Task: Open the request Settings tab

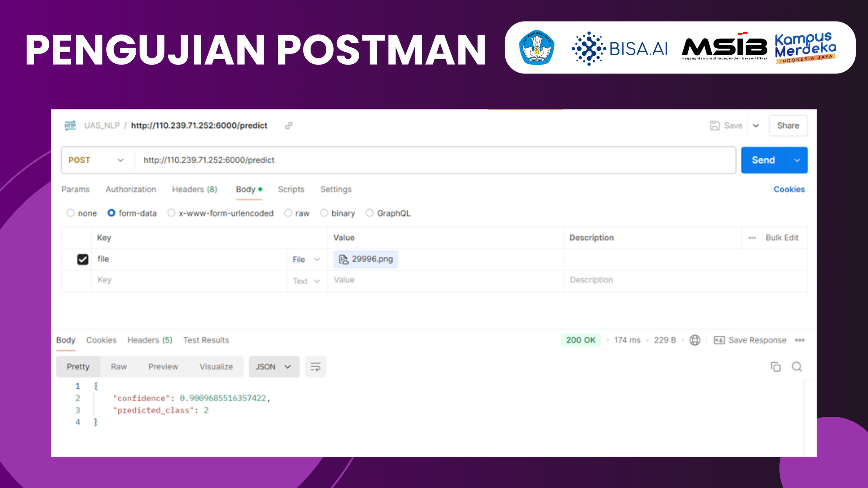Action: 336,189
